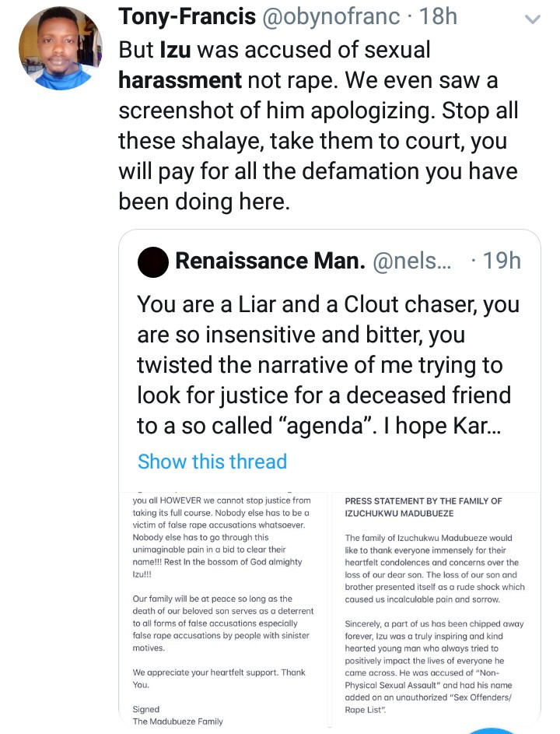The image size is (560, 734).
Task: Tap Renaissance Man's black avatar circle
Action: point(152,262)
